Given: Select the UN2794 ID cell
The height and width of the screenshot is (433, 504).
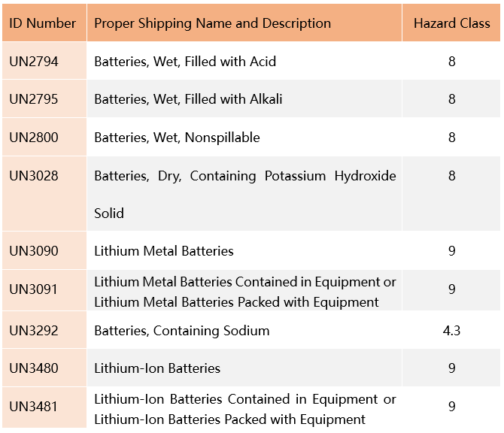Looking at the screenshot, I should (34, 62).
